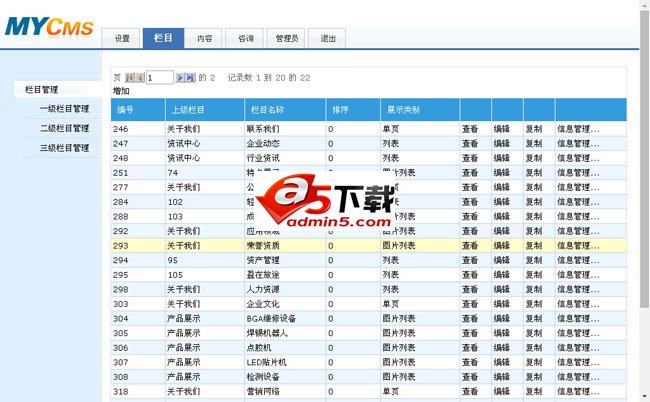Go to the previous page icon
This screenshot has width=650, height=402.
(x=140, y=77)
